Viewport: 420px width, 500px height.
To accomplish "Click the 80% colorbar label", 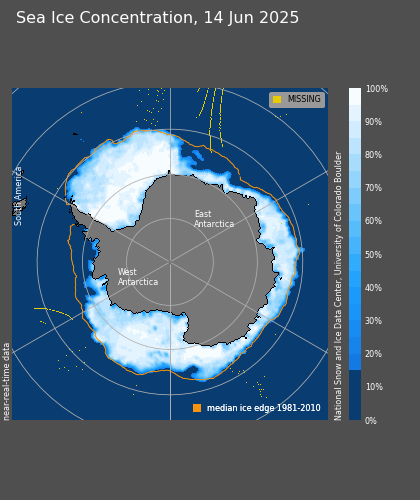I will (x=373, y=155).
